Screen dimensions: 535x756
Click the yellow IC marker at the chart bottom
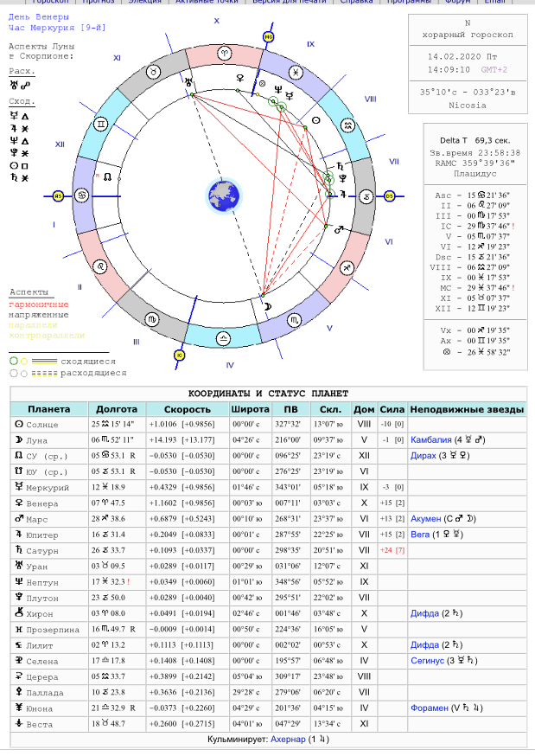coord(180,356)
